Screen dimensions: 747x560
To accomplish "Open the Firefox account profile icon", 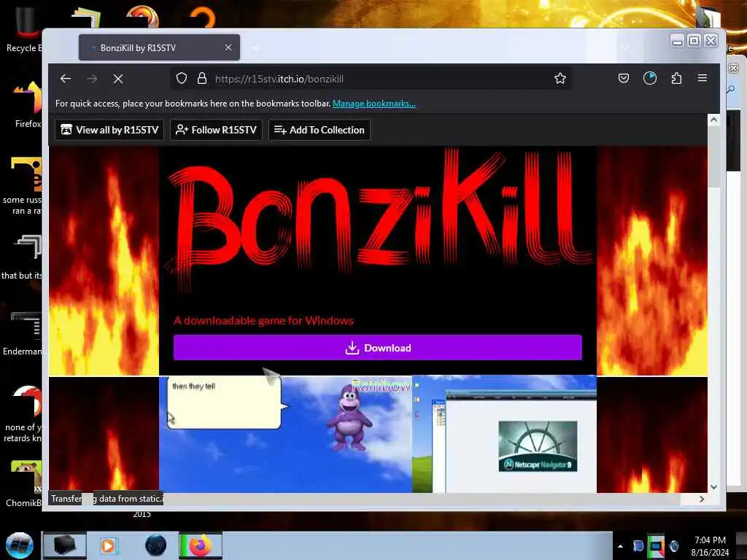I will tap(650, 78).
